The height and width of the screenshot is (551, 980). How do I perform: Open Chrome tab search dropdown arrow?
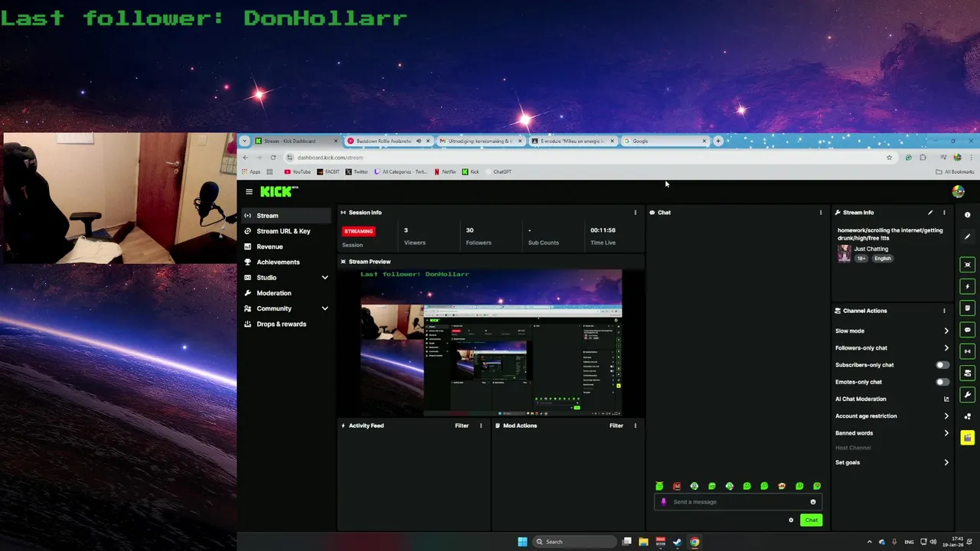tap(244, 141)
